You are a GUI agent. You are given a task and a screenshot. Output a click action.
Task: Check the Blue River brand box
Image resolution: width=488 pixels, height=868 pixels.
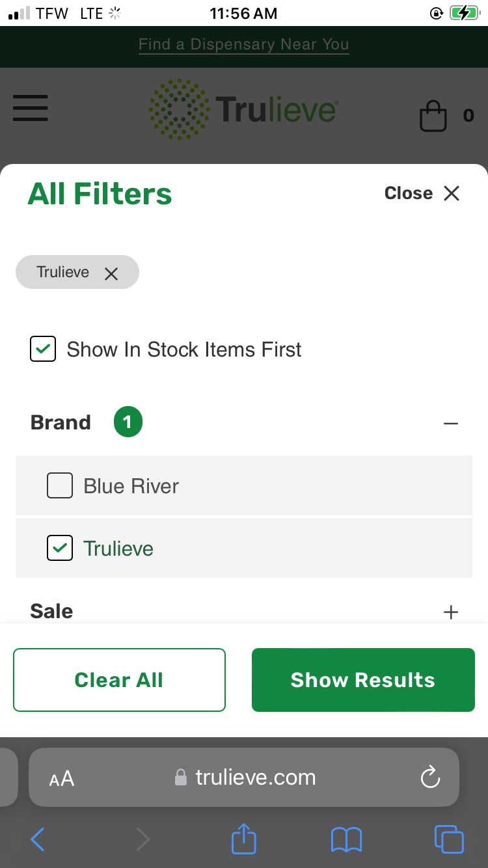pyautogui.click(x=60, y=486)
